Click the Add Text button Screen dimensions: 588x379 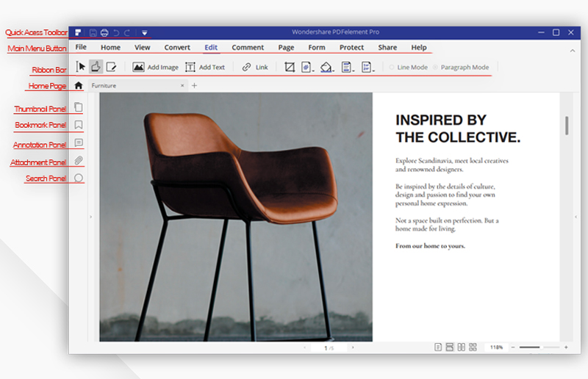[x=205, y=67]
